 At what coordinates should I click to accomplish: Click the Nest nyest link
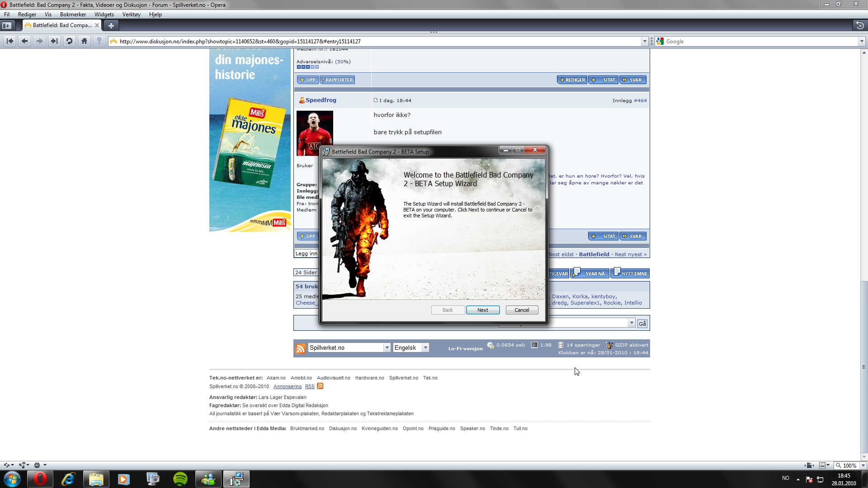630,254
